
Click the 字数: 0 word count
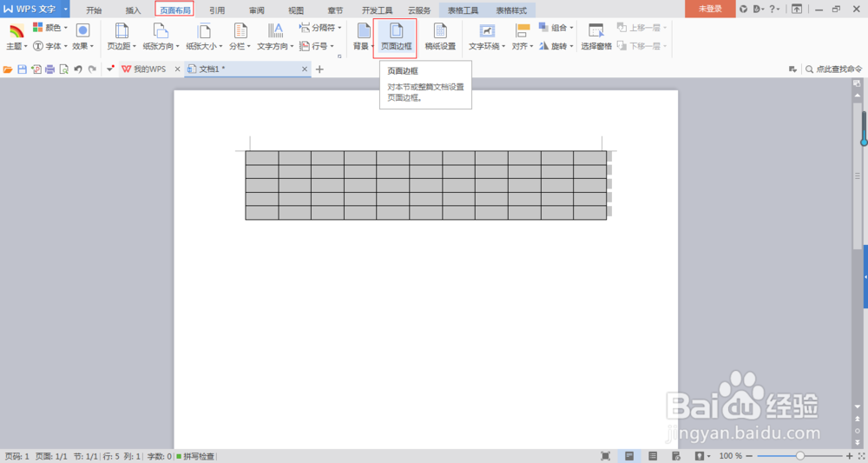pos(159,456)
